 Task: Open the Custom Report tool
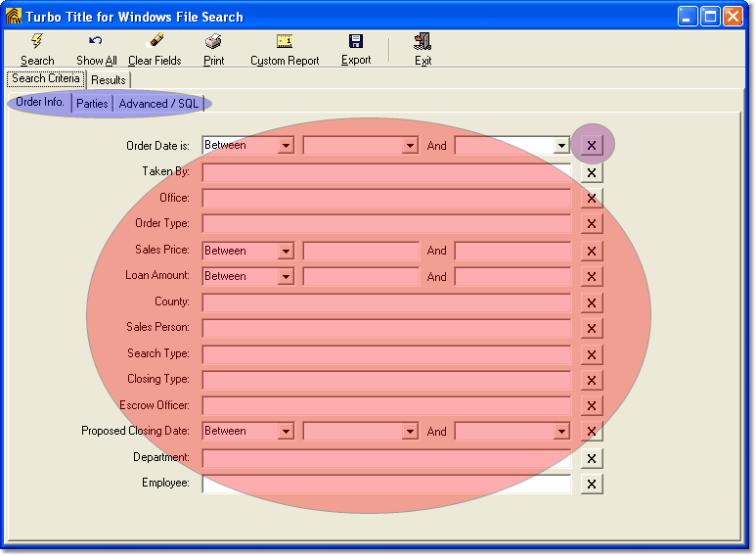285,41
